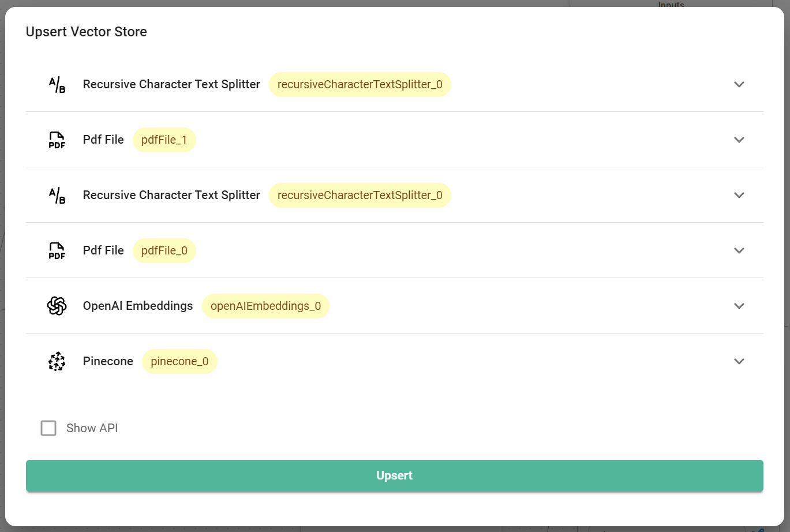790x532 pixels.
Task: Expand the Pinecone section chevron
Action: pos(739,361)
